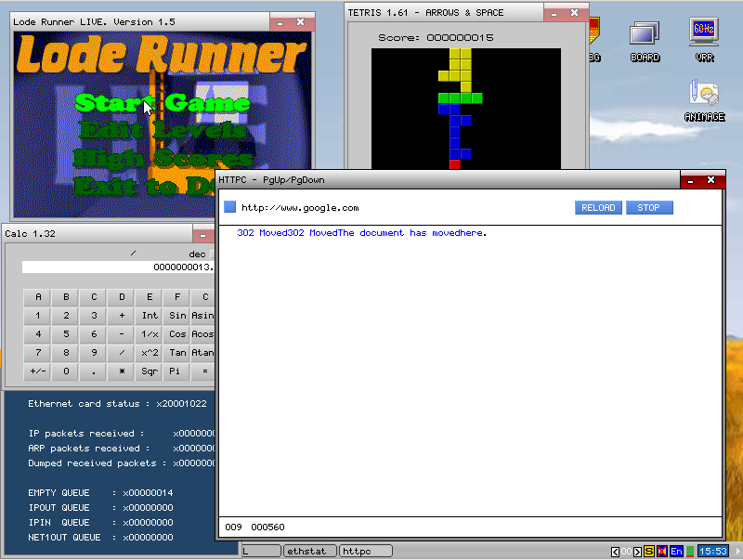The width and height of the screenshot is (743, 560).
Task: Click the 3 key in Calc
Action: point(94,316)
